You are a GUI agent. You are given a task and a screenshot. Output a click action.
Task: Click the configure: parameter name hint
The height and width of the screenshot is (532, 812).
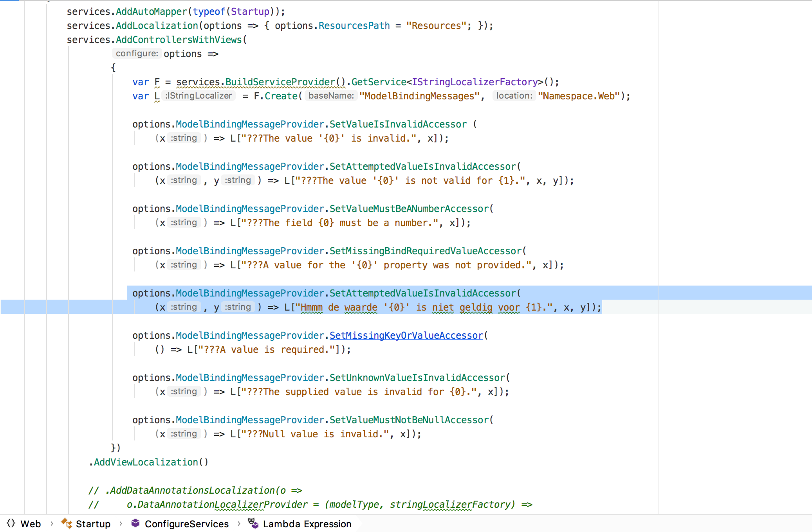136,54
